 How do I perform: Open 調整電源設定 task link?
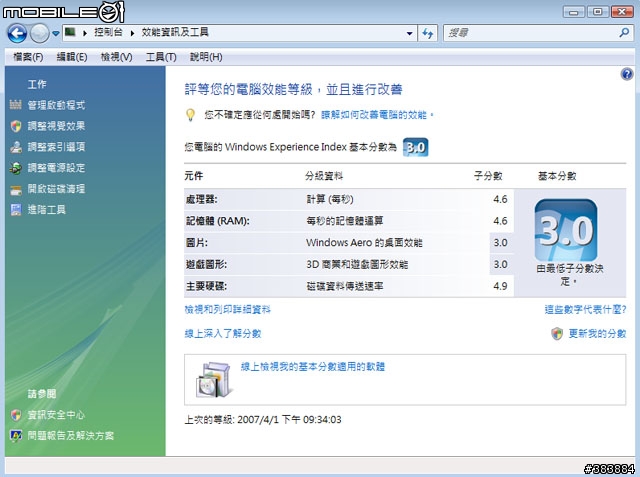(56, 168)
